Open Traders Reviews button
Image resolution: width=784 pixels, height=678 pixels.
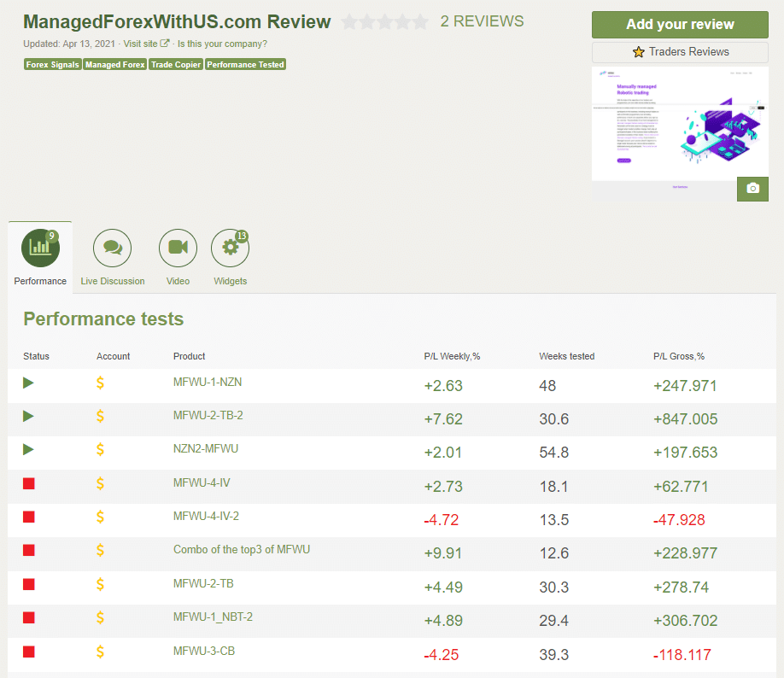[x=680, y=52]
